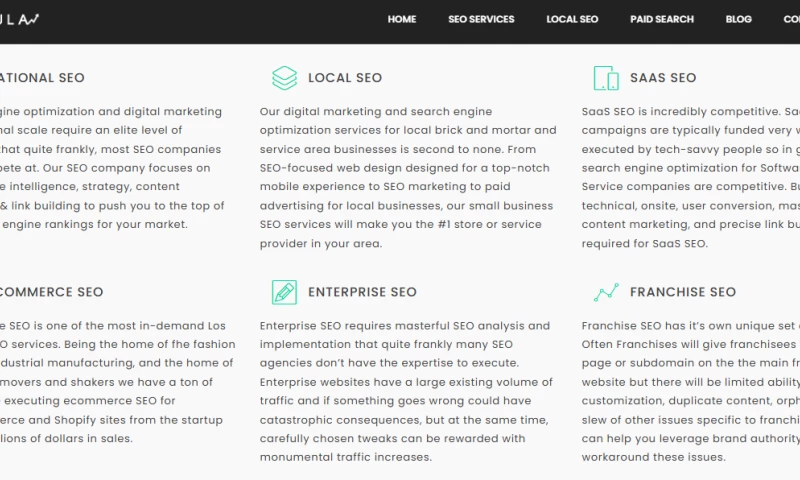Viewport: 800px width, 480px height.
Task: Click the Franchise SEO description paragraph
Action: 690,391
